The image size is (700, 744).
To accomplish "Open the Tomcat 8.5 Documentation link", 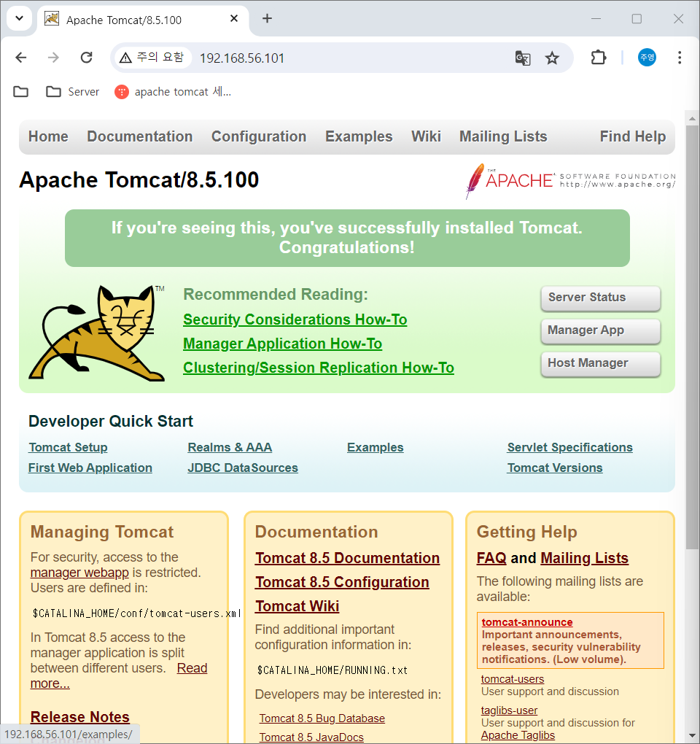I will click(347, 559).
